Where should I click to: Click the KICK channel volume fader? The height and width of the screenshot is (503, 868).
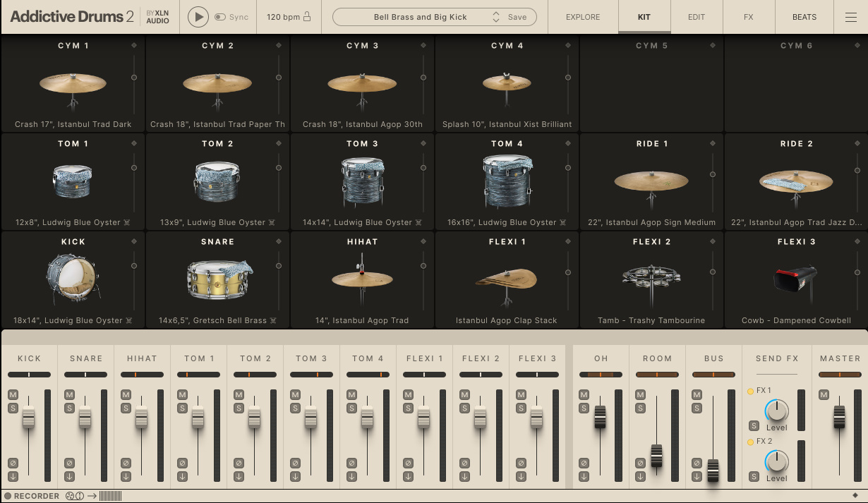click(28, 417)
